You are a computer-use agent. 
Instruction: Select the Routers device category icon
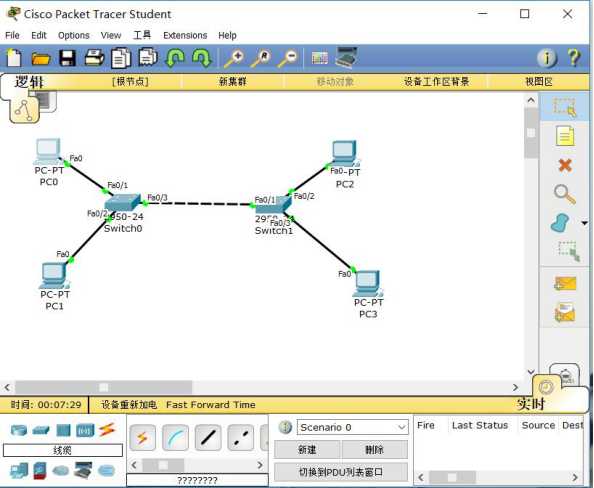point(19,430)
